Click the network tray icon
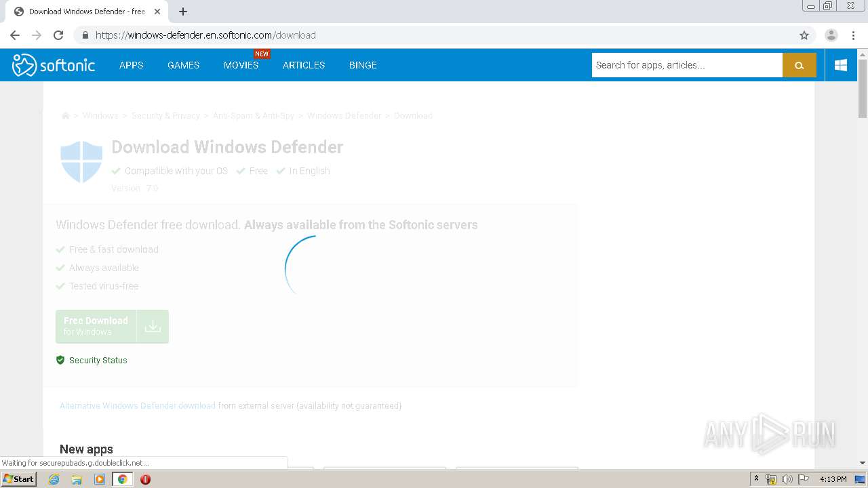 pos(771,479)
